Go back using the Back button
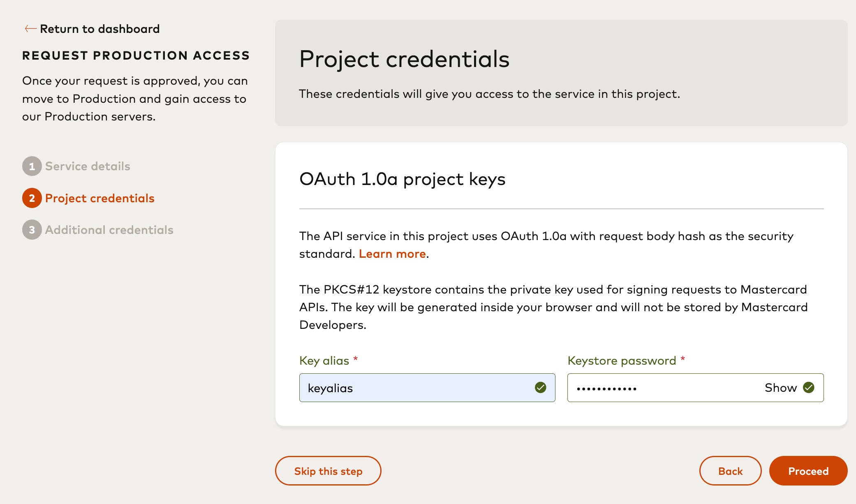Image resolution: width=856 pixels, height=504 pixels. (730, 471)
